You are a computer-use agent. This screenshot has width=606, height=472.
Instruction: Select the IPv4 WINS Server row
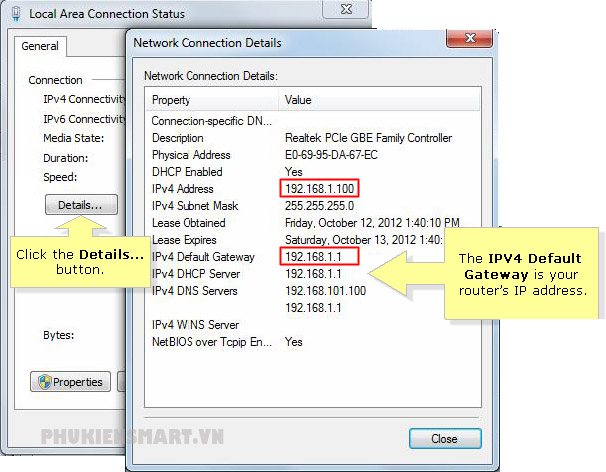click(x=313, y=325)
